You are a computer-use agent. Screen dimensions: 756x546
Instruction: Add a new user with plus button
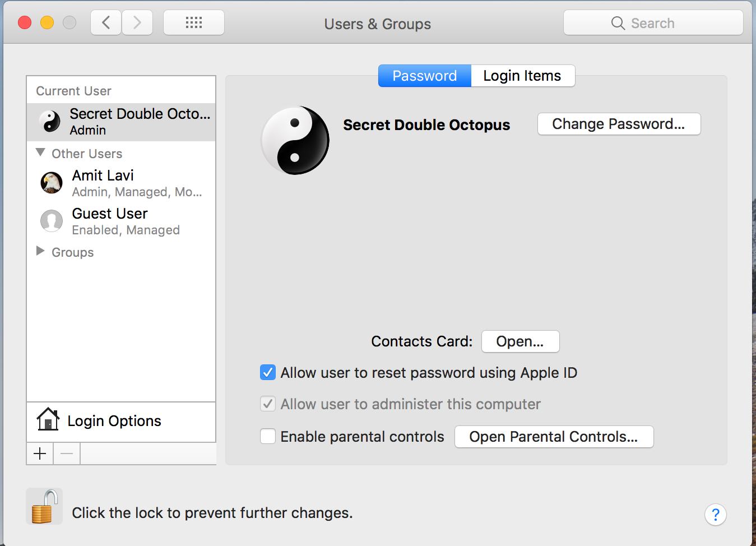[40, 454]
